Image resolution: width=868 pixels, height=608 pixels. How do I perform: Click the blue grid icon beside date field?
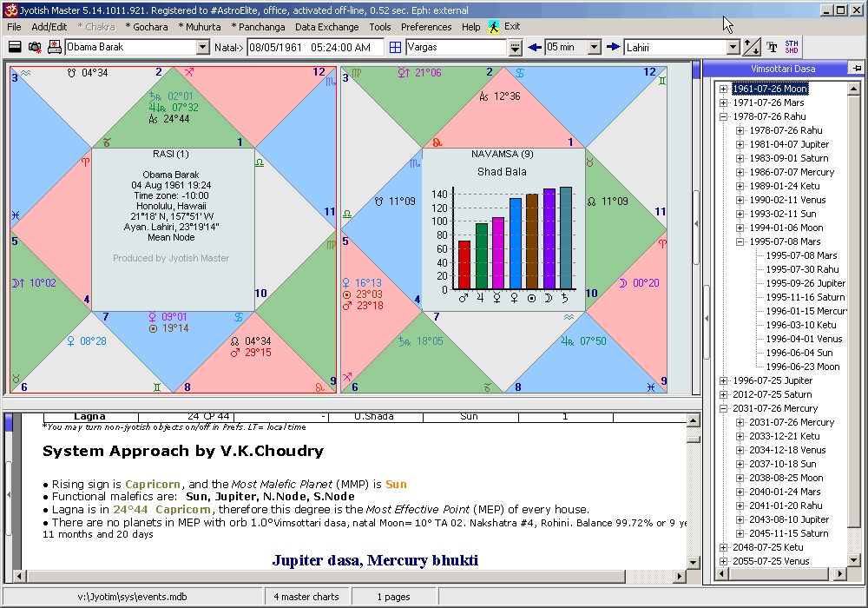coord(395,47)
